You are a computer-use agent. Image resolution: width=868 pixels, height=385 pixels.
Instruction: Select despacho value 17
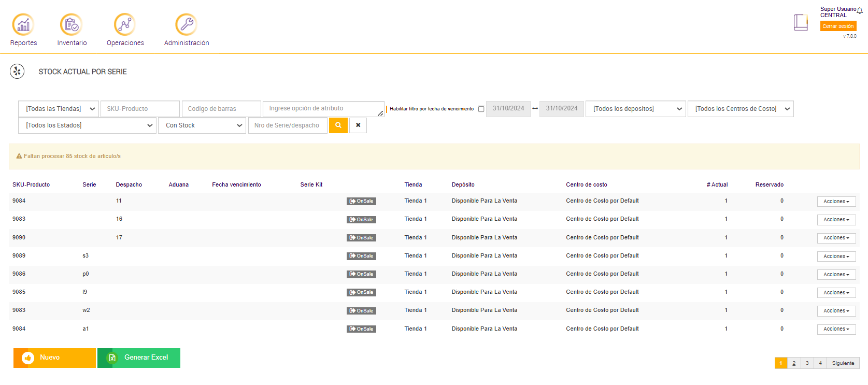tap(119, 238)
